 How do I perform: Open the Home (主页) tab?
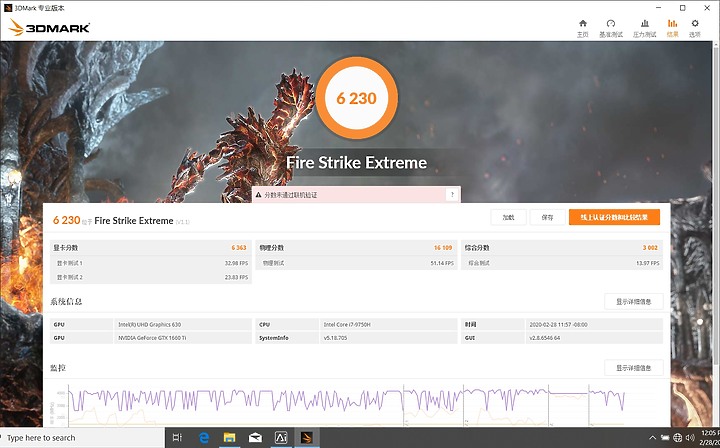(x=583, y=28)
